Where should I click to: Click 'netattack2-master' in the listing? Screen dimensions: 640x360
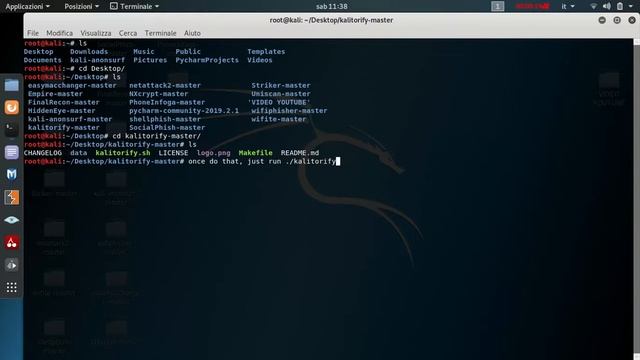(x=165, y=85)
